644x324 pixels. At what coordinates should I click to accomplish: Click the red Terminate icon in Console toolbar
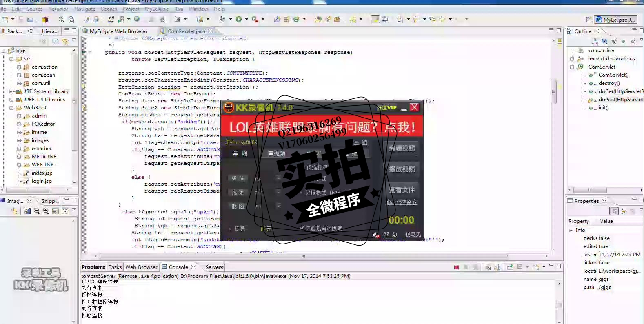click(x=456, y=267)
